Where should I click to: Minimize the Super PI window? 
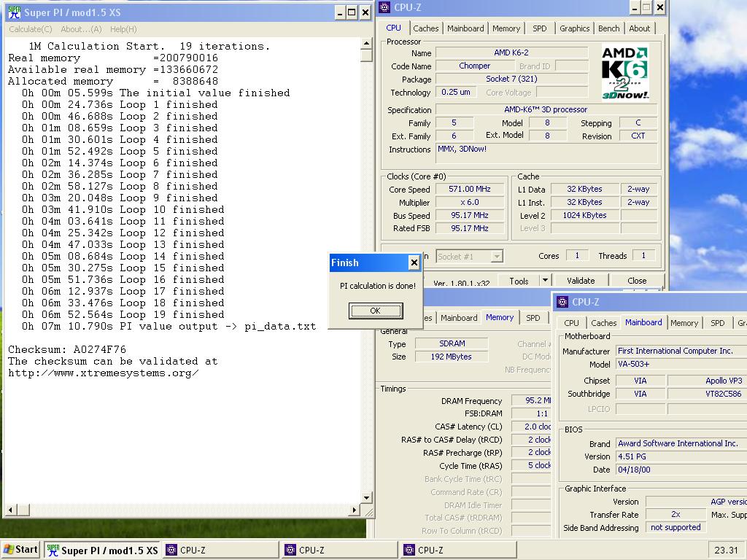point(339,12)
